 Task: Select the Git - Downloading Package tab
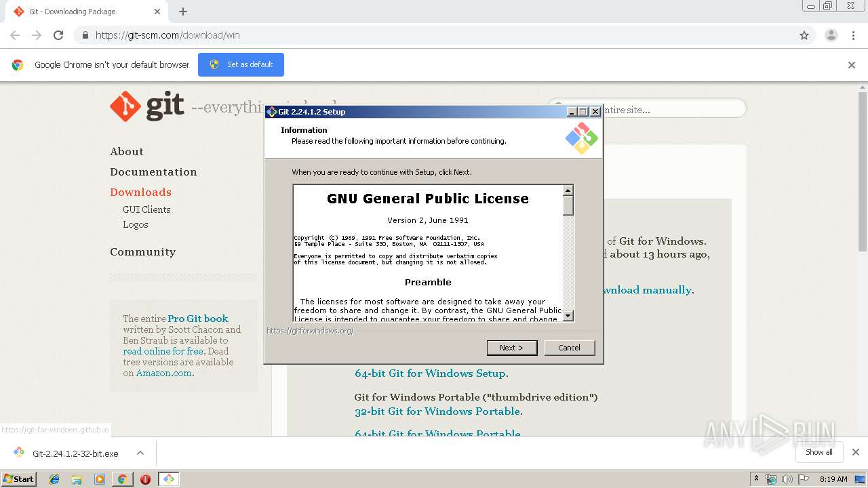(85, 12)
